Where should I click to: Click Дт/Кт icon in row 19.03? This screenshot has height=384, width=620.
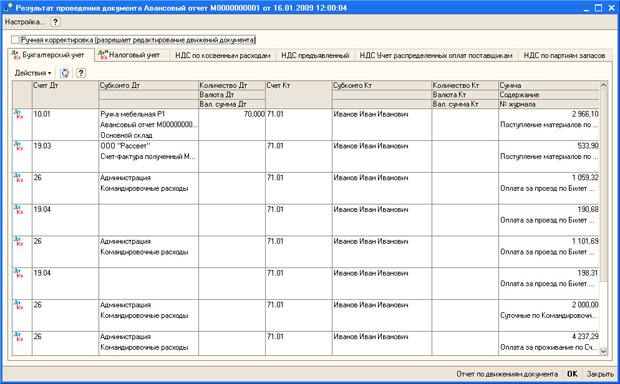point(18,146)
